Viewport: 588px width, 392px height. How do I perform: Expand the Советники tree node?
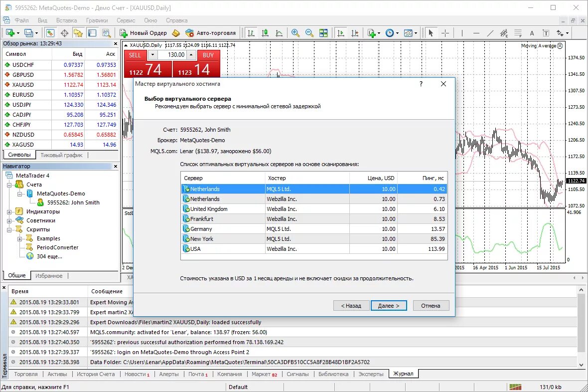click(x=9, y=221)
